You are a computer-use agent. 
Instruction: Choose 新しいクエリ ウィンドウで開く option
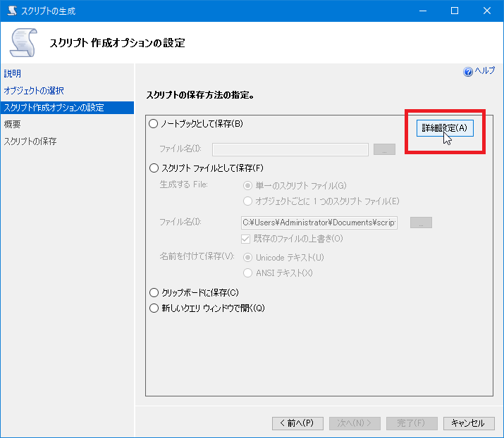(154, 308)
